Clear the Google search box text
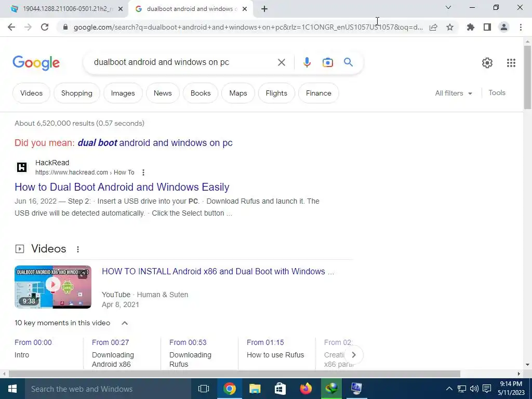This screenshot has height=399, width=532. [x=281, y=62]
